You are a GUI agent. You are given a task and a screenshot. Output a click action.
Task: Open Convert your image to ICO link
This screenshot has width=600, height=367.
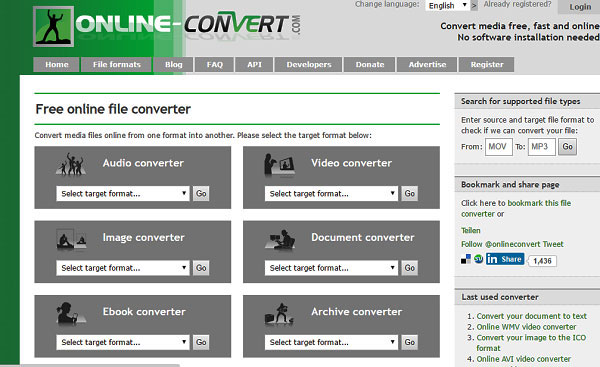[x=531, y=343]
